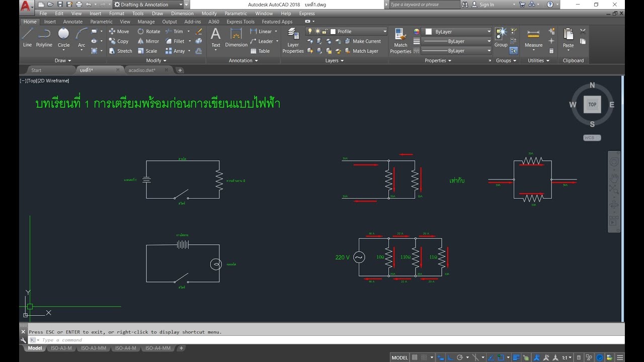
Task: Add new layout with plus button
Action: point(181,348)
